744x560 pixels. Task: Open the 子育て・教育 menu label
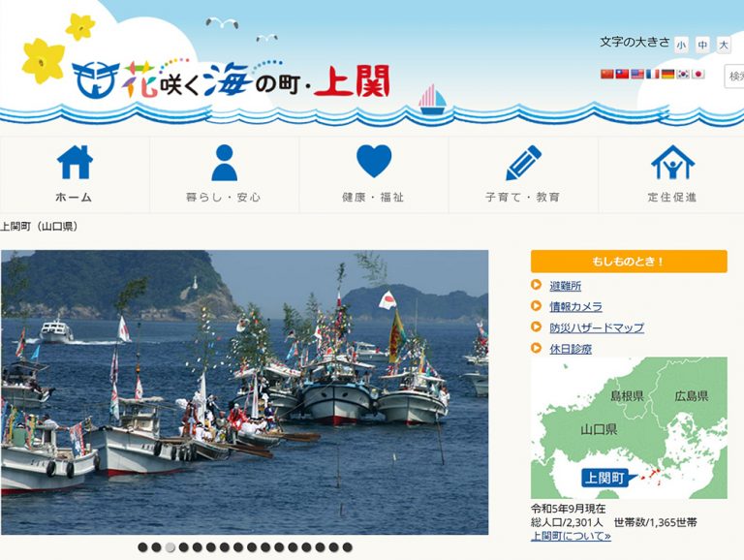522,197
